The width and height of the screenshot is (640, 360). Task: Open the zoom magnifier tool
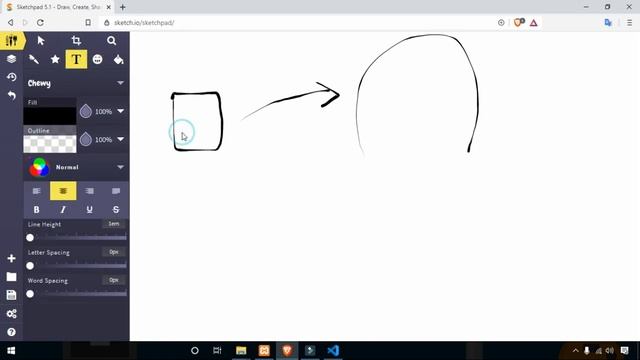click(111, 40)
